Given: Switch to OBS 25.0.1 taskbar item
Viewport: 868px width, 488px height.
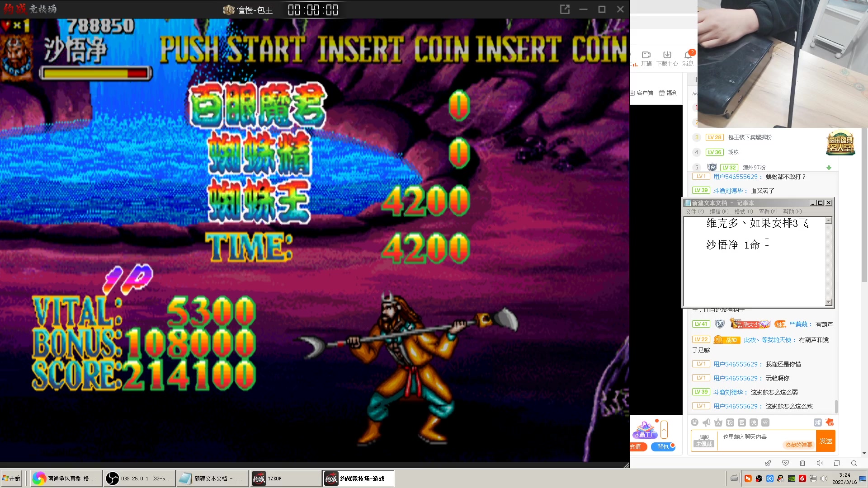Looking at the screenshot, I should (139, 479).
